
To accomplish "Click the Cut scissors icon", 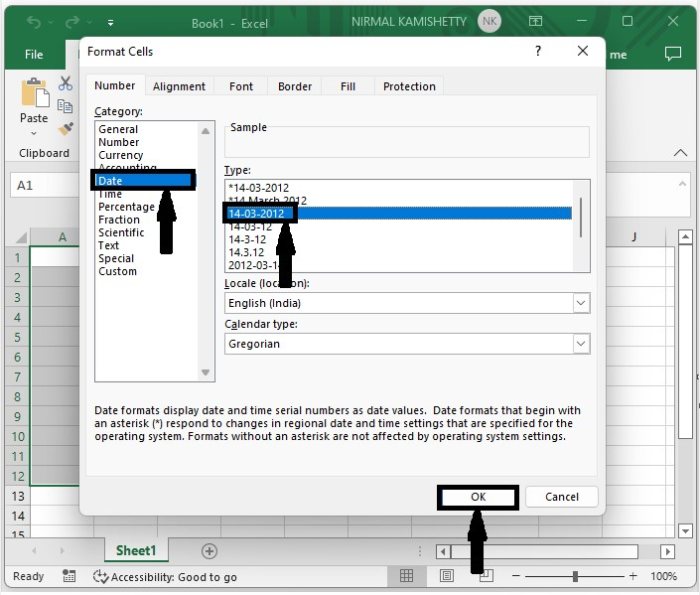I will point(65,83).
